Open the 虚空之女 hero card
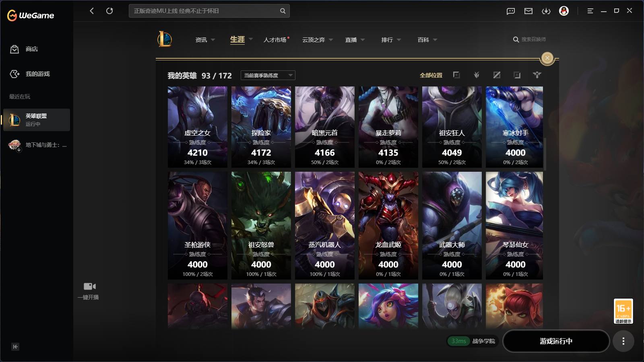The width and height of the screenshot is (644, 362). coord(198,127)
